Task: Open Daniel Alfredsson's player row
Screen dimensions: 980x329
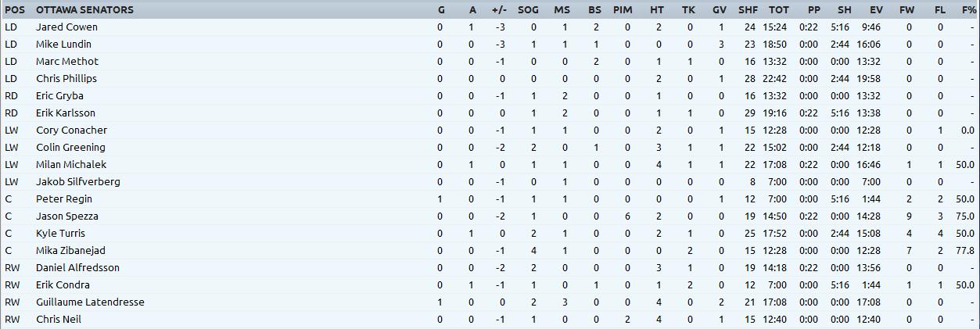Action: pos(77,267)
